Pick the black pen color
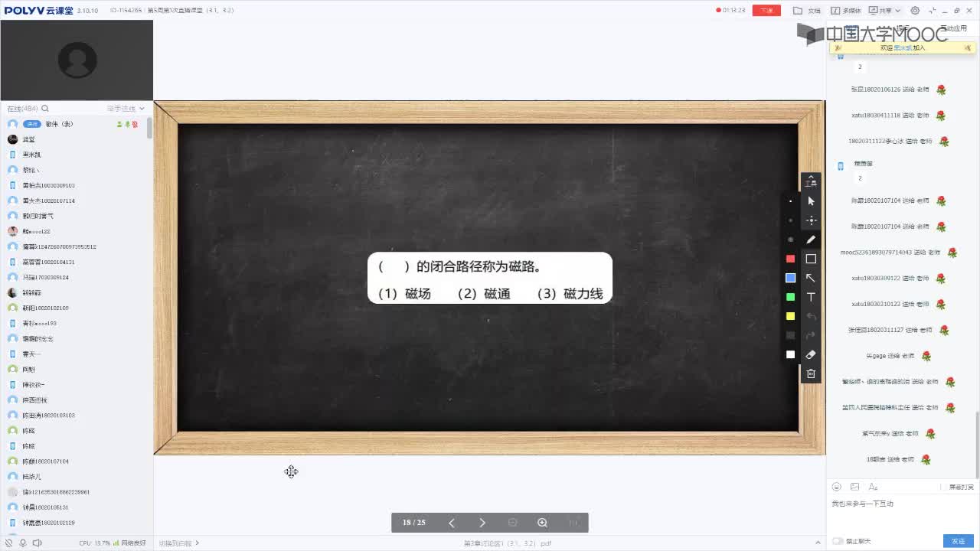980x551 pixels. 791,335
